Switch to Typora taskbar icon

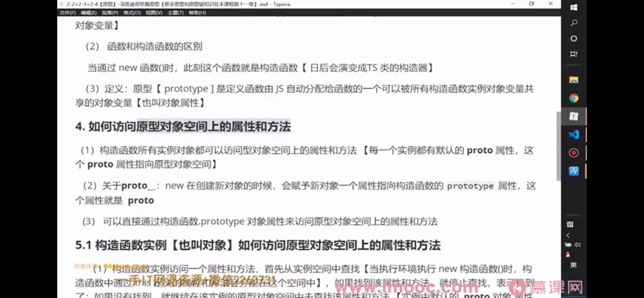[574, 116]
